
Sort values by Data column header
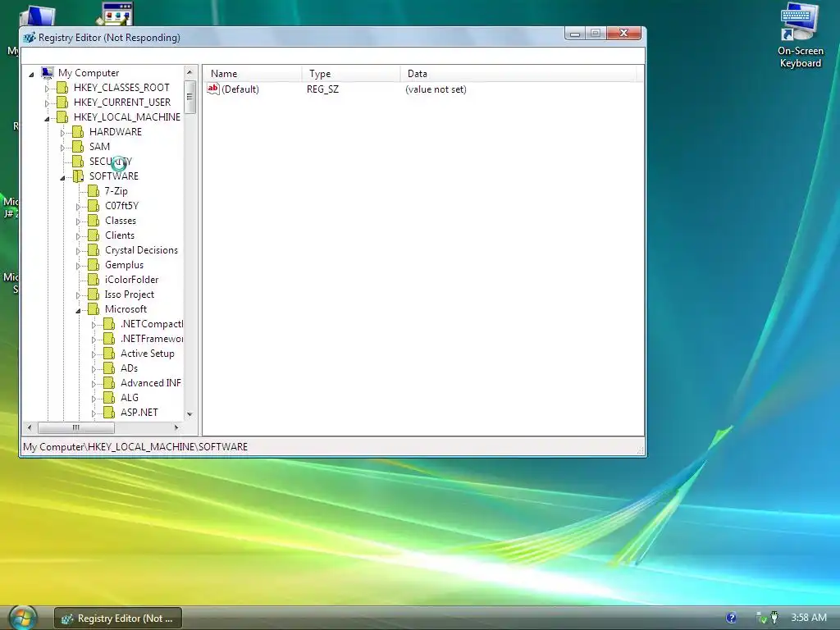pyautogui.click(x=519, y=73)
